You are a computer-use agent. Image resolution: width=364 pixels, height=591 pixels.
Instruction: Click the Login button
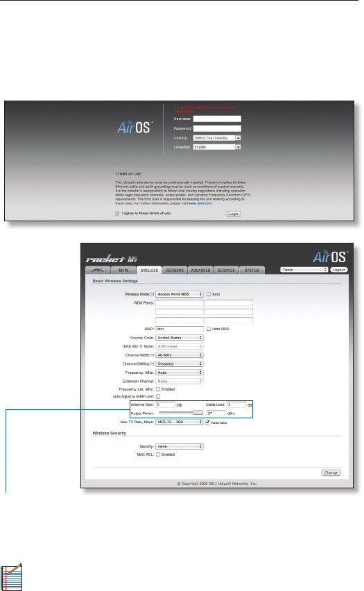pos(234,214)
